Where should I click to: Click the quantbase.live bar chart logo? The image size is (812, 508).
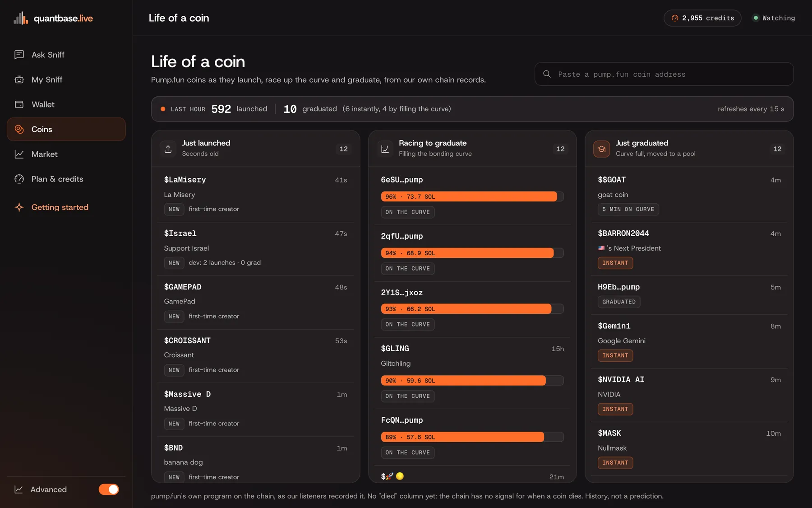point(21,18)
